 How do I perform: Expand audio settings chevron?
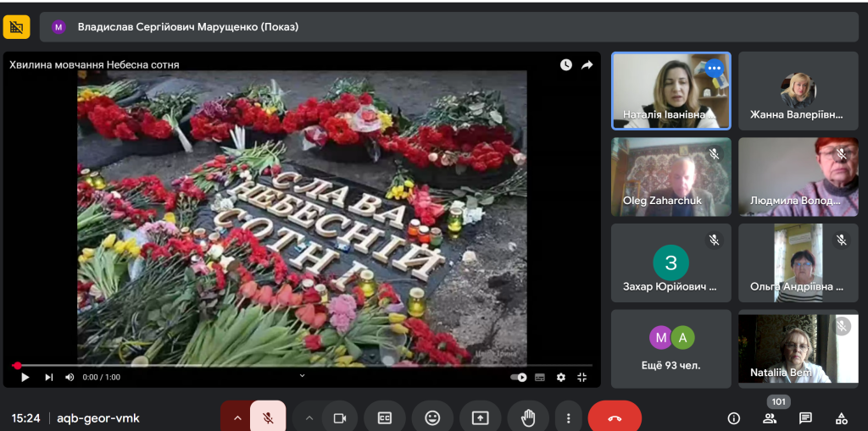tap(236, 417)
